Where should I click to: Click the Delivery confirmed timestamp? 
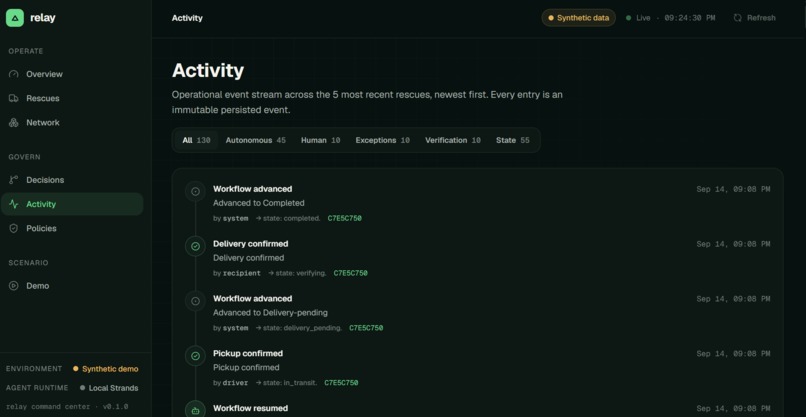pos(734,244)
